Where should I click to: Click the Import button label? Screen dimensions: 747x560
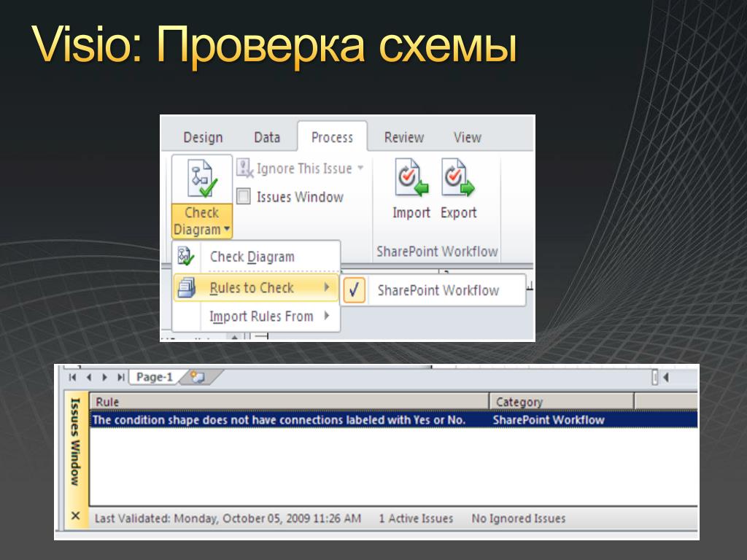[x=411, y=212]
